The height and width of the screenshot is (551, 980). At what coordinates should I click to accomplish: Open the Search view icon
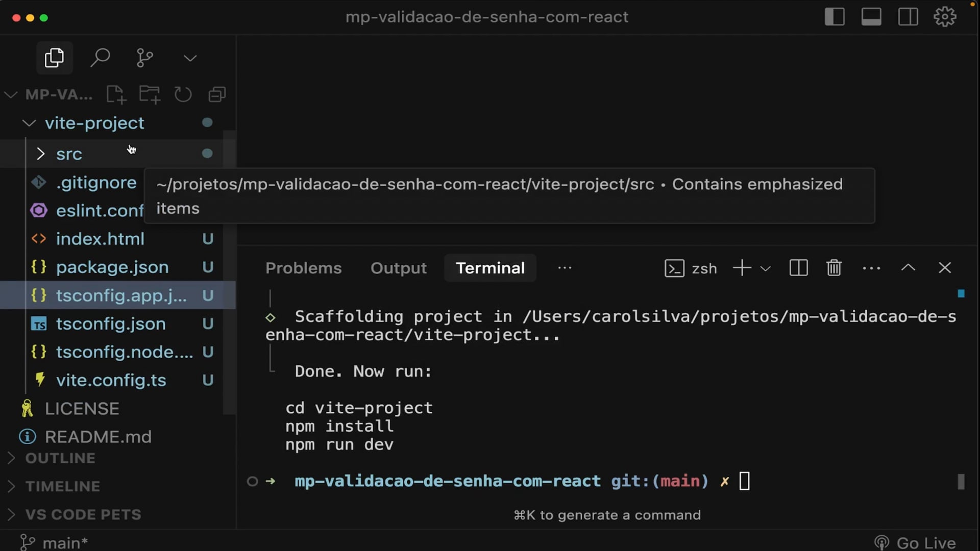pyautogui.click(x=100, y=58)
